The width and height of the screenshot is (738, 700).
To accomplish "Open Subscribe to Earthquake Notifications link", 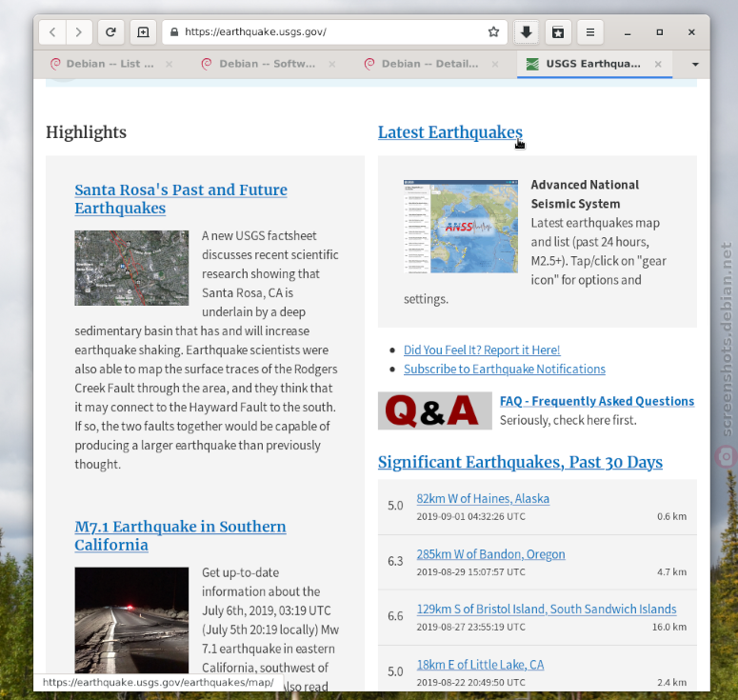I will (505, 369).
